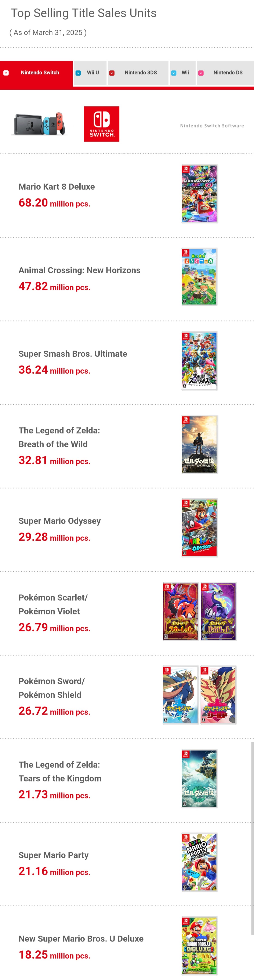Viewport: 254px width, 980px height.
Task: Select the Nintendo DS tab
Action: [228, 73]
